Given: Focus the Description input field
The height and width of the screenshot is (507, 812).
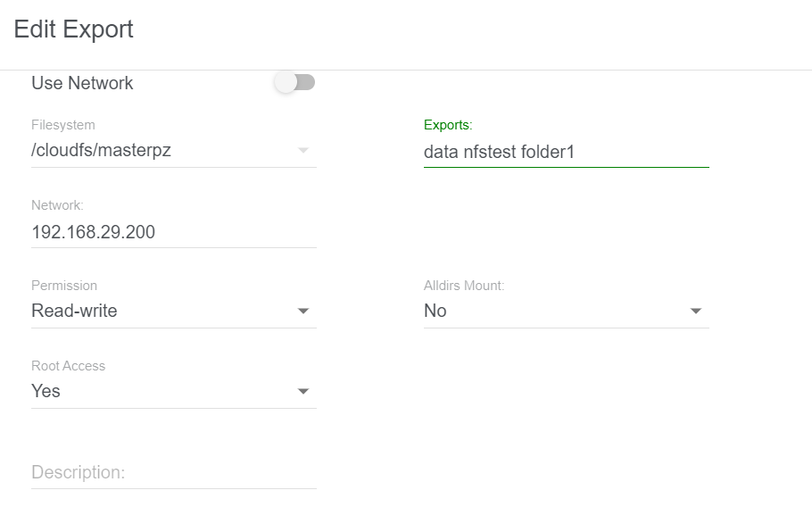Looking at the screenshot, I should point(173,472).
